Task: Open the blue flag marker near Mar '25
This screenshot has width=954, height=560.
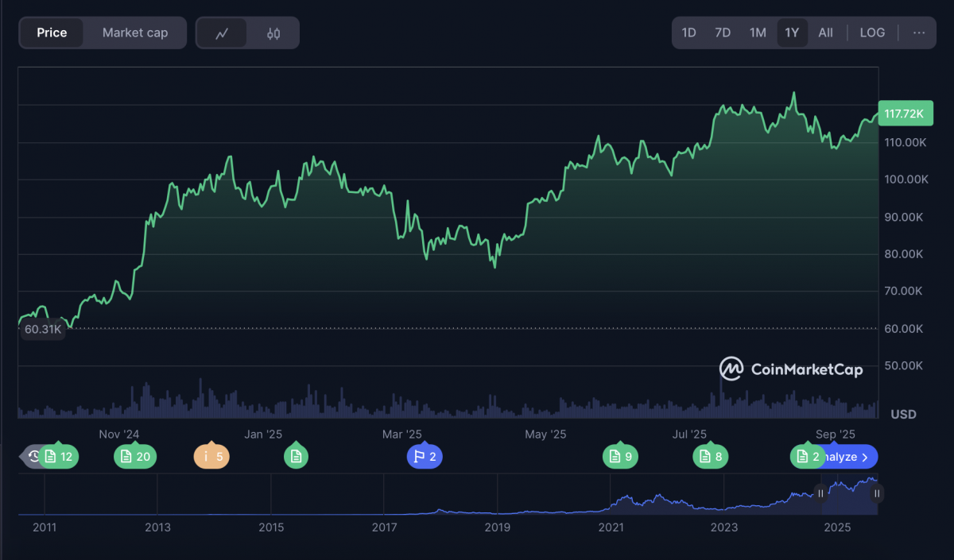Action: pos(425,457)
